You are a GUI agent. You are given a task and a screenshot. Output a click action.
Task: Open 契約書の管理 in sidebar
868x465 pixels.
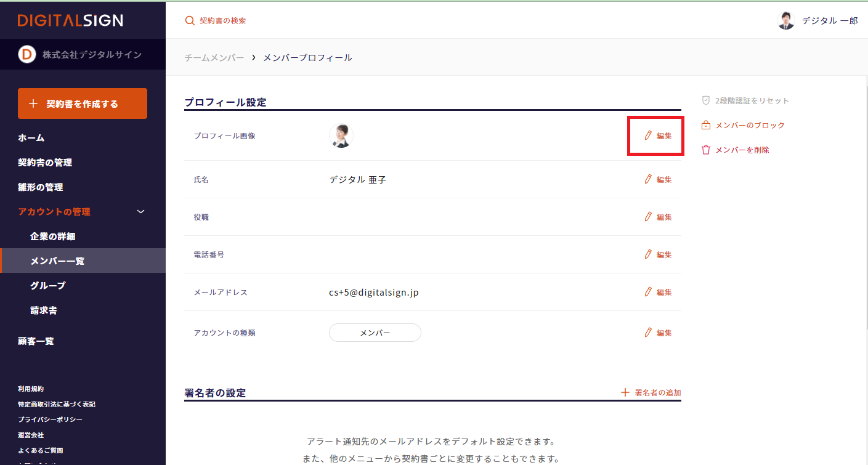(x=45, y=163)
